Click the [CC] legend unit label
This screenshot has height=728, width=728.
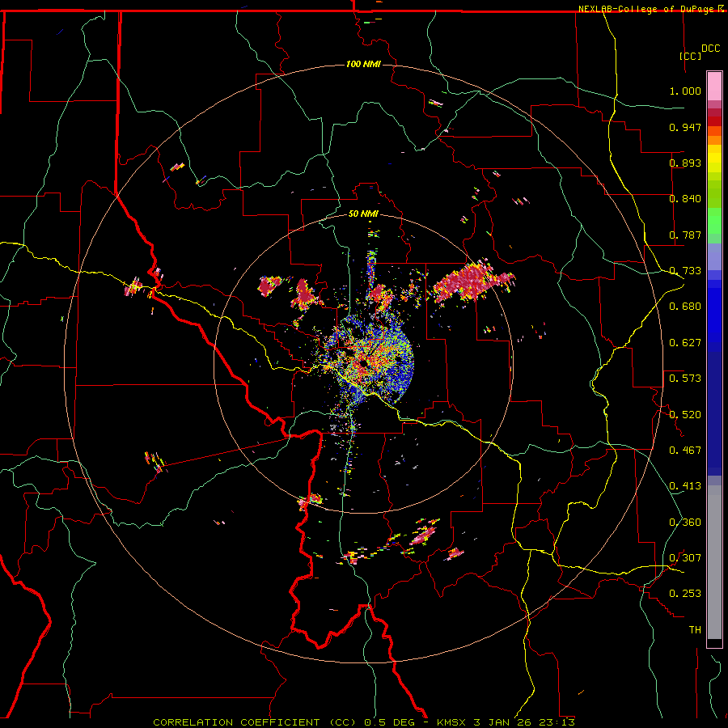pos(690,56)
